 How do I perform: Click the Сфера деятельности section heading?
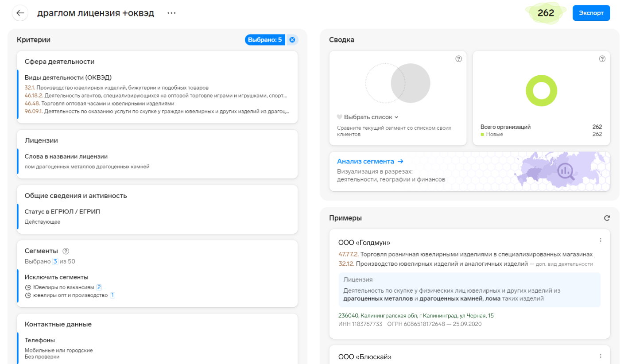point(59,62)
